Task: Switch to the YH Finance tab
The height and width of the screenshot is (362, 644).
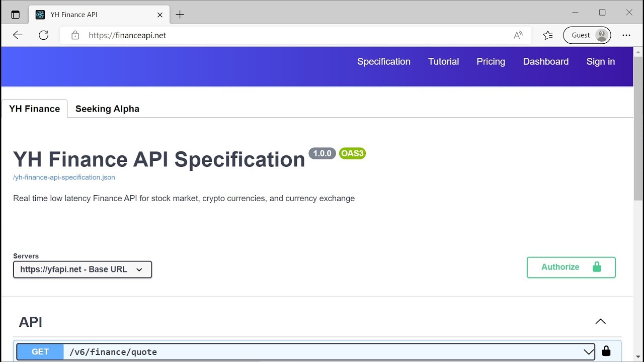Action: pyautogui.click(x=34, y=109)
